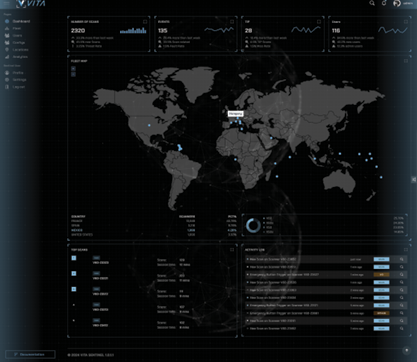Click the scroll-to-top button
The image size is (417, 362).
pyautogui.click(x=406, y=350)
